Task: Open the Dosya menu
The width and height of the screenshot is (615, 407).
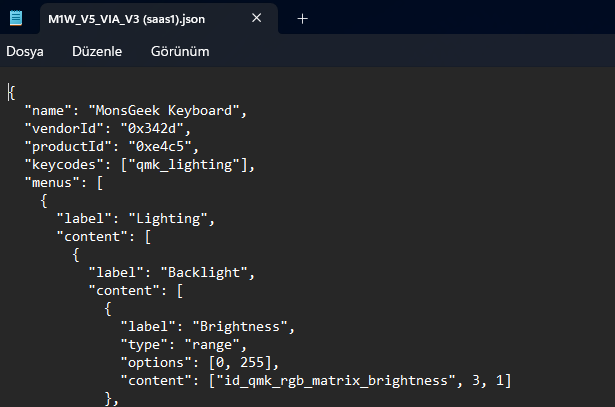Action: [x=25, y=51]
